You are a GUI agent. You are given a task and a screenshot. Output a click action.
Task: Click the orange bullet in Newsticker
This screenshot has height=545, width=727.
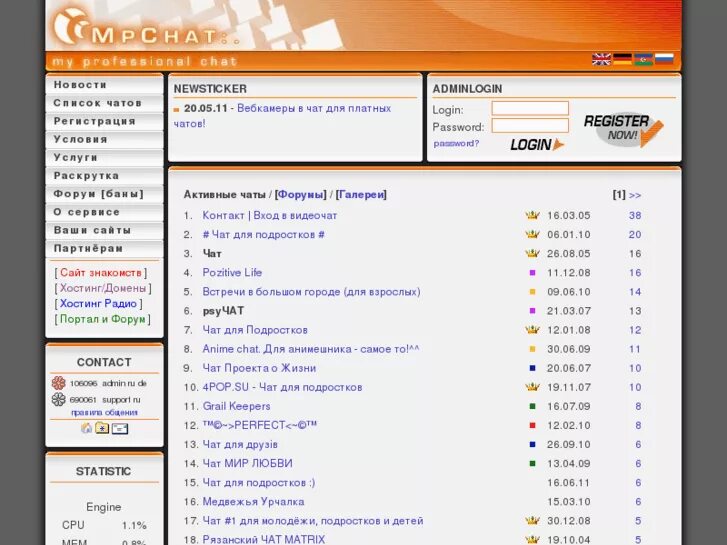tap(176, 110)
